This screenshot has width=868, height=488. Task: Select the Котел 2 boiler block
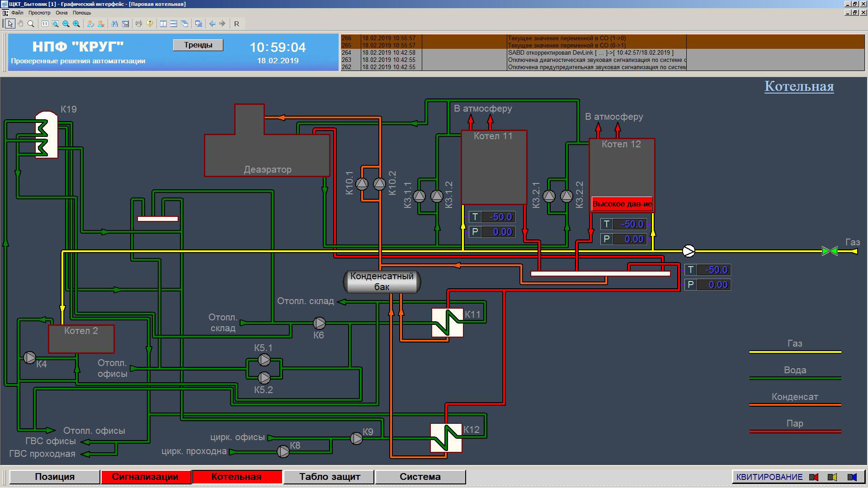[81, 339]
